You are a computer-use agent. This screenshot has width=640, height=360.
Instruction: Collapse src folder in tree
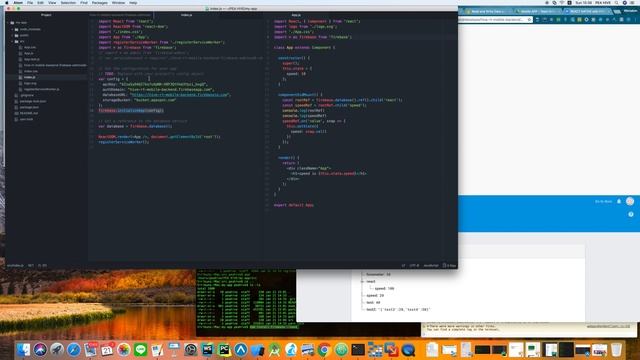coord(13,41)
